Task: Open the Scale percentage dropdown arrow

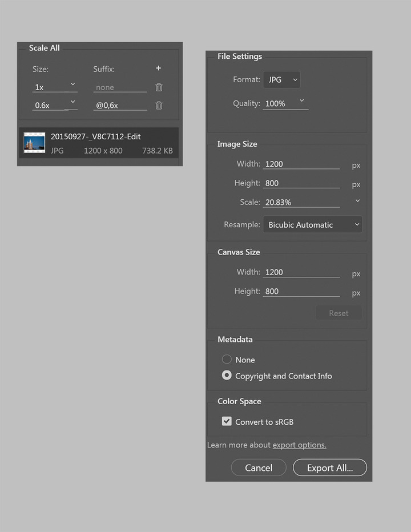Action: pos(357,201)
